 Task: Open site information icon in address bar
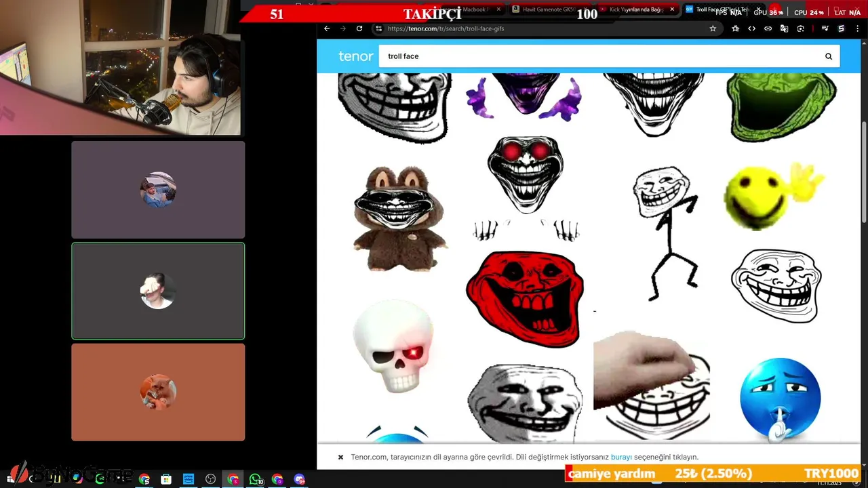pyautogui.click(x=379, y=28)
